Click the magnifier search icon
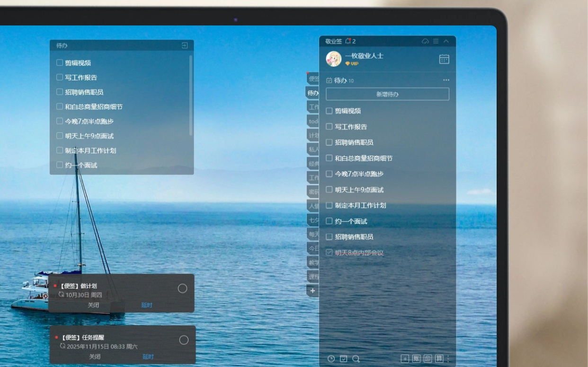The width and height of the screenshot is (588, 367). coord(356,358)
